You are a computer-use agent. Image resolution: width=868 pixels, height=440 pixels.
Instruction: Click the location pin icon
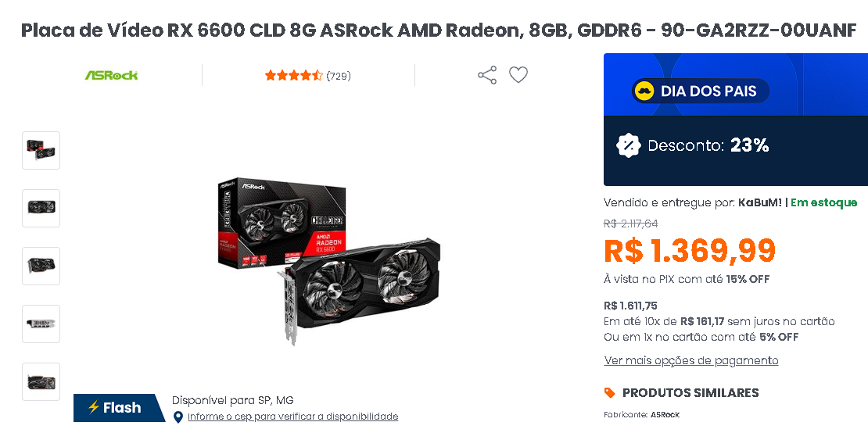pos(178,417)
